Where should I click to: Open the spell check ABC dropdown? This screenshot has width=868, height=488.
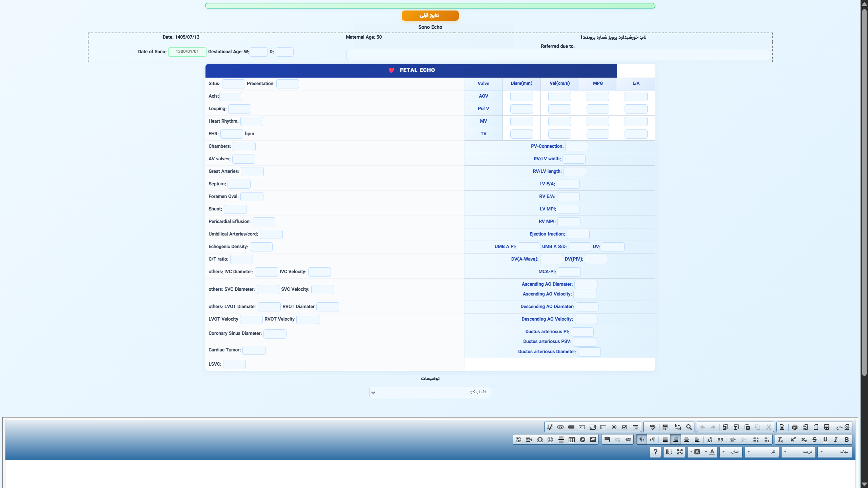point(651,427)
